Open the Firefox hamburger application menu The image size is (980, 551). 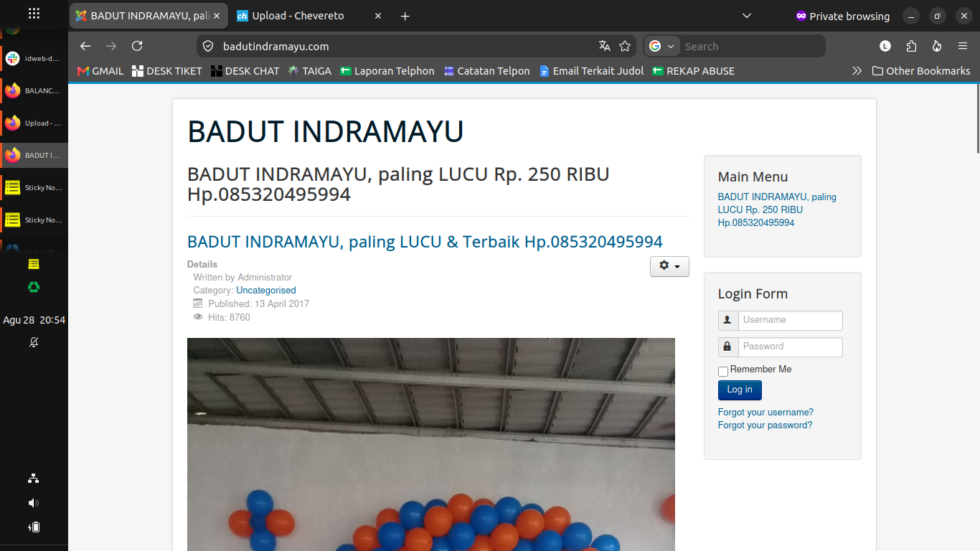click(x=963, y=46)
